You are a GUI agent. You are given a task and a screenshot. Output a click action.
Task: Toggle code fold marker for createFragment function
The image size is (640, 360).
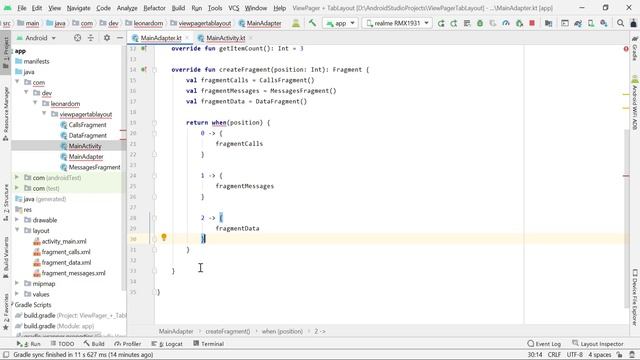pyautogui.click(x=154, y=70)
